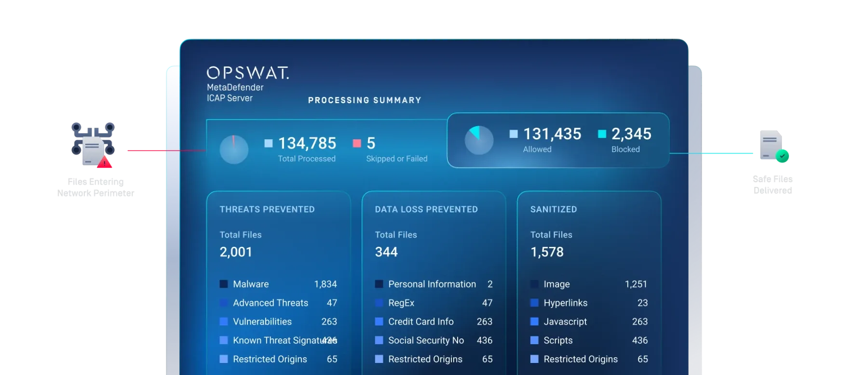Click Sanitized Restricted Origins swatch
Image resolution: width=868 pixels, height=375 pixels.
pyautogui.click(x=534, y=359)
